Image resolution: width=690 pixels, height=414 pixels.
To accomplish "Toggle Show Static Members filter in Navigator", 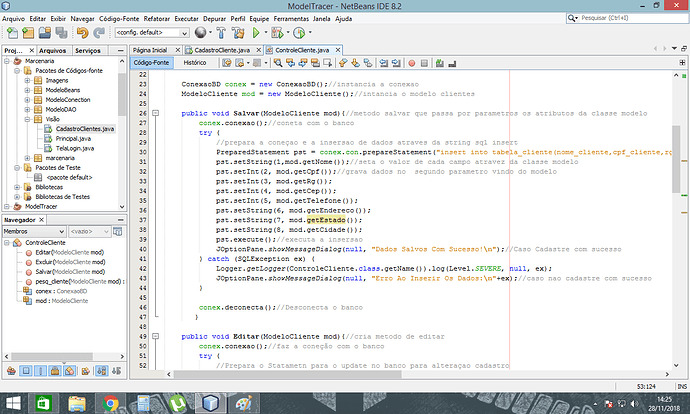I will (x=40, y=371).
